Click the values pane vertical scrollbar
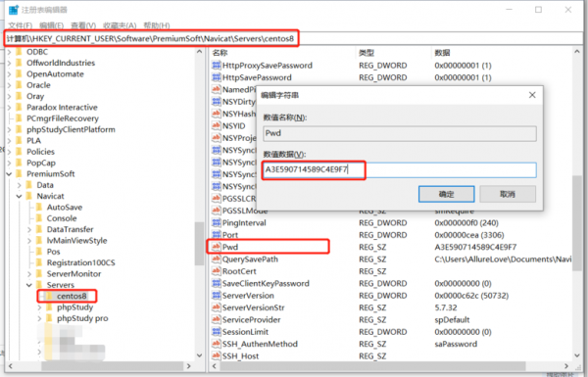 [577, 204]
